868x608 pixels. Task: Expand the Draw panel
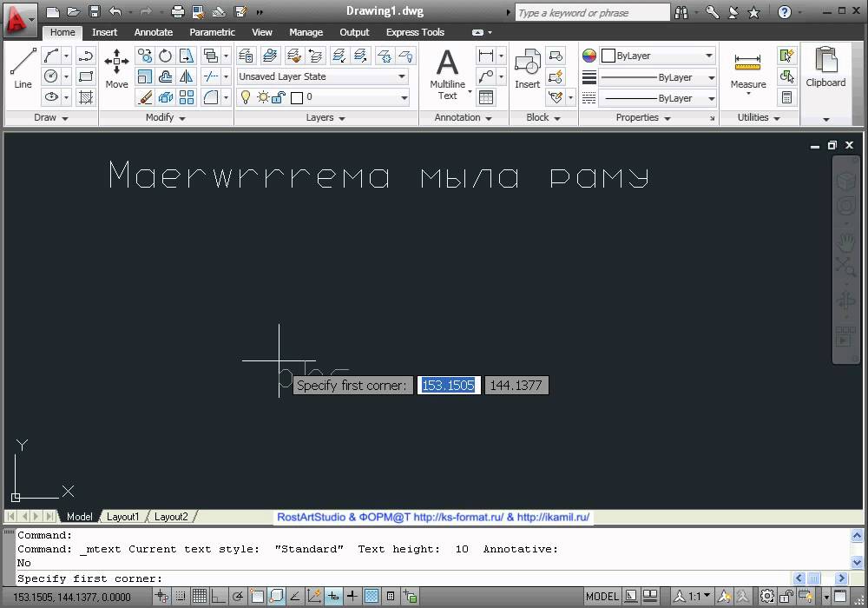tap(51, 117)
